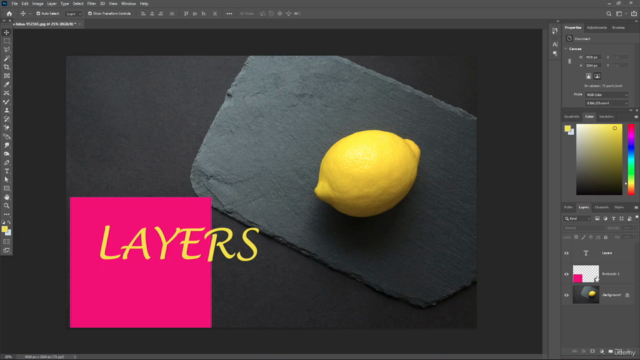Toggle Show Transform Controls checkbox
This screenshot has width=640, height=360.
[90, 13]
